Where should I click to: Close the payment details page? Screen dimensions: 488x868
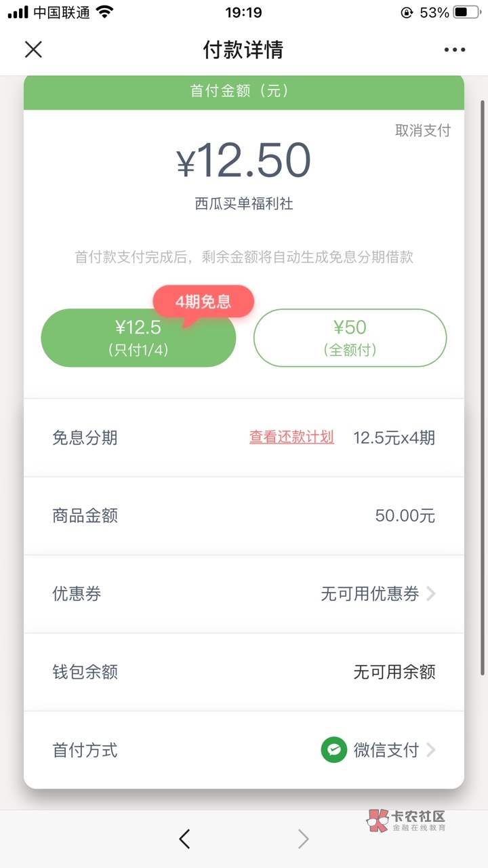pyautogui.click(x=33, y=50)
